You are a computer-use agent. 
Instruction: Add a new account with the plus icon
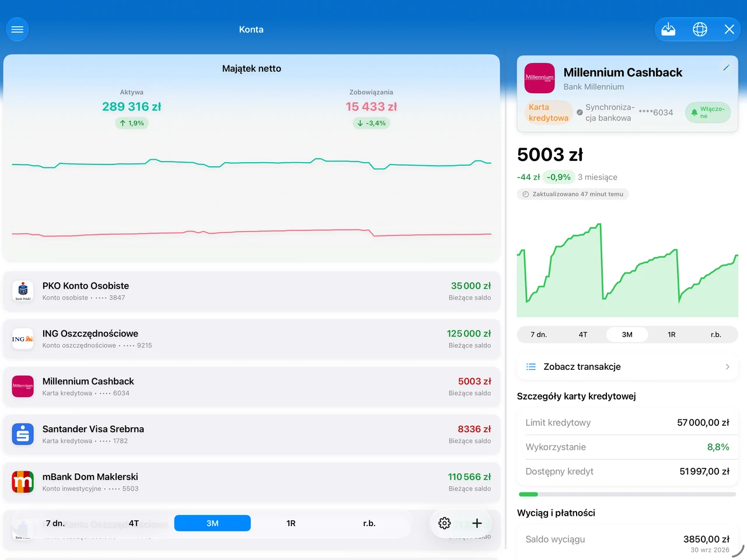tap(477, 523)
